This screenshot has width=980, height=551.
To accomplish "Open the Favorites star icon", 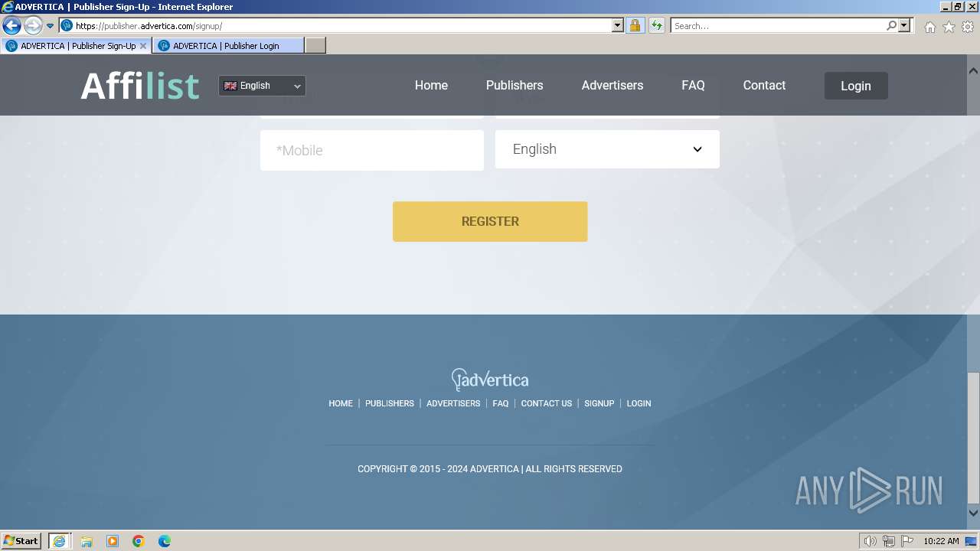I will point(949,27).
